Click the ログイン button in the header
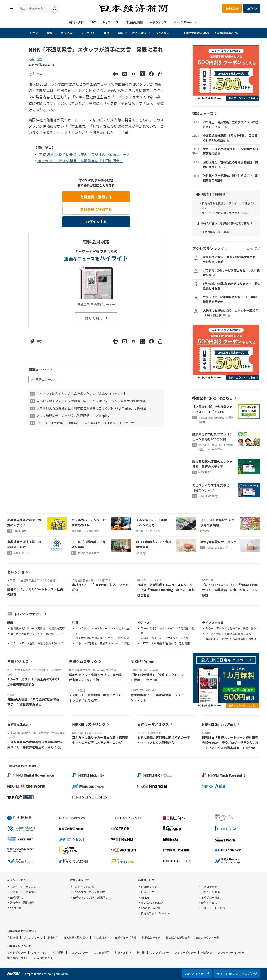This screenshot has width=267, height=980. (251, 8)
